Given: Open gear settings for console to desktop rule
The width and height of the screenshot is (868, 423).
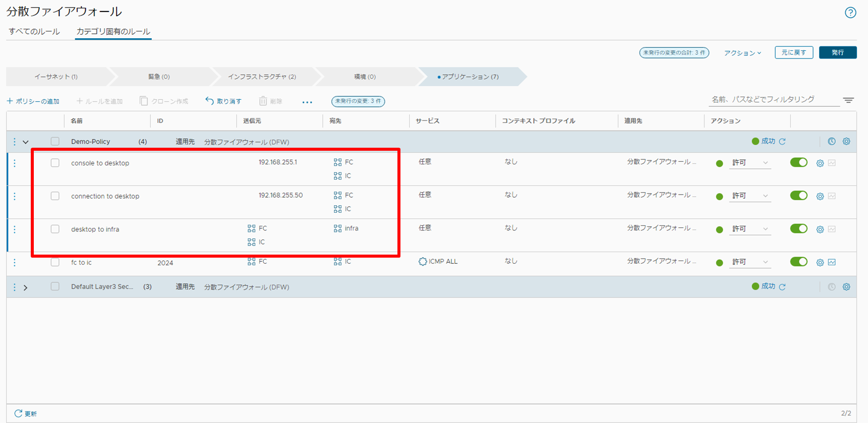Looking at the screenshot, I should point(820,163).
